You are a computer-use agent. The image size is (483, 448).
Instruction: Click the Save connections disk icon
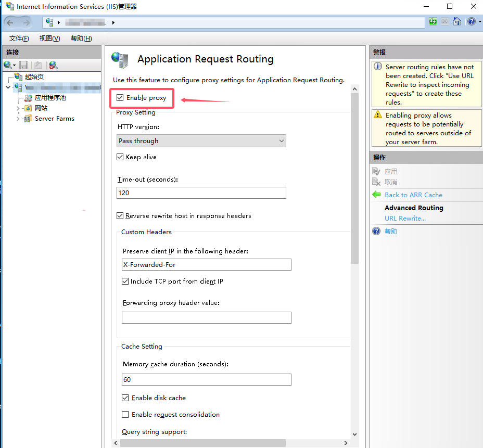coord(22,65)
